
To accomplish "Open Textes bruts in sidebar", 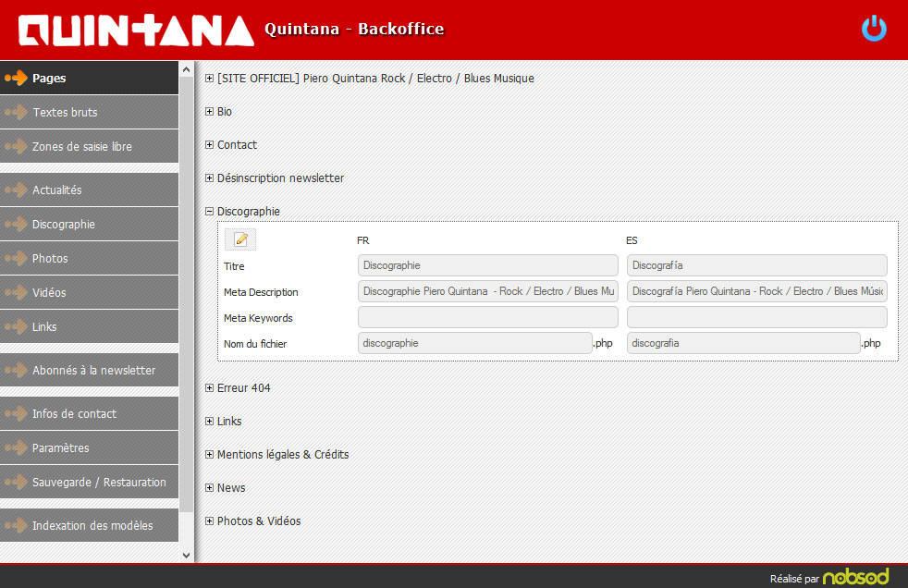I will click(x=89, y=112).
